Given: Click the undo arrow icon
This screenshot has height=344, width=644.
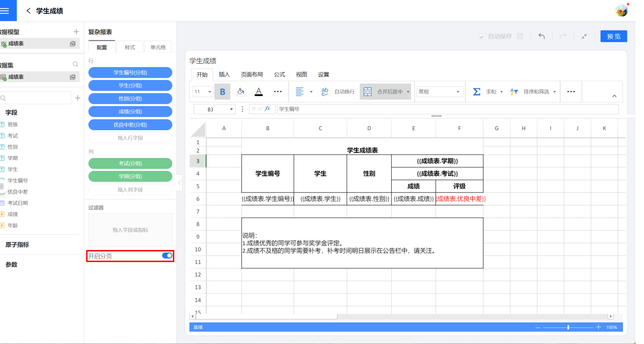Looking at the screenshot, I should click(x=542, y=36).
